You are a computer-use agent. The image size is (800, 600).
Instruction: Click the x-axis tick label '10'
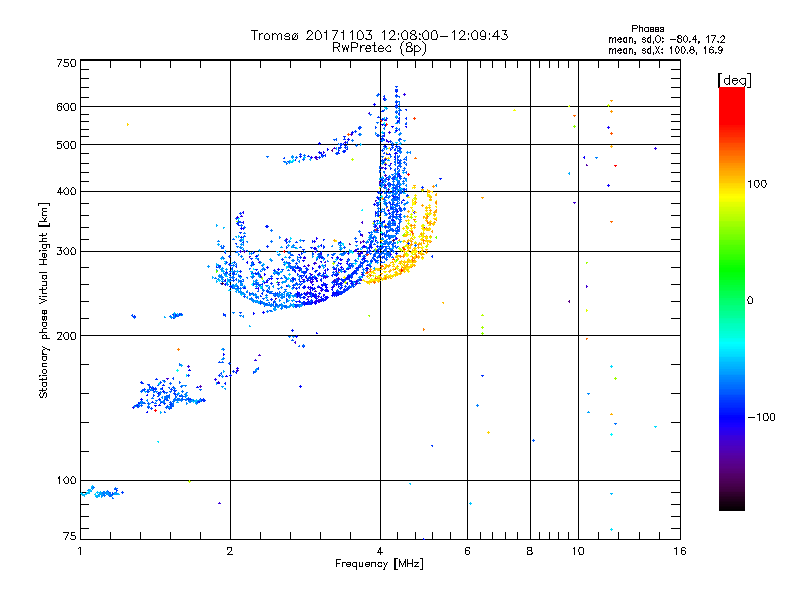(578, 551)
